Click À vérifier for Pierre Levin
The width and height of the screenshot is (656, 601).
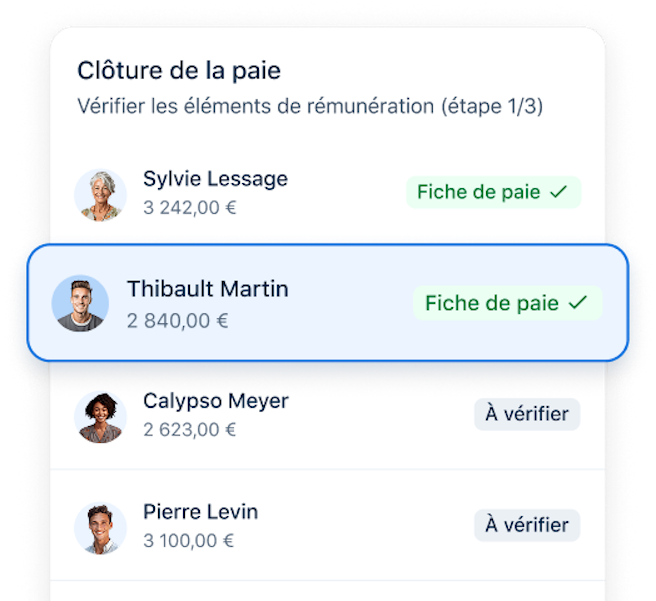(527, 525)
